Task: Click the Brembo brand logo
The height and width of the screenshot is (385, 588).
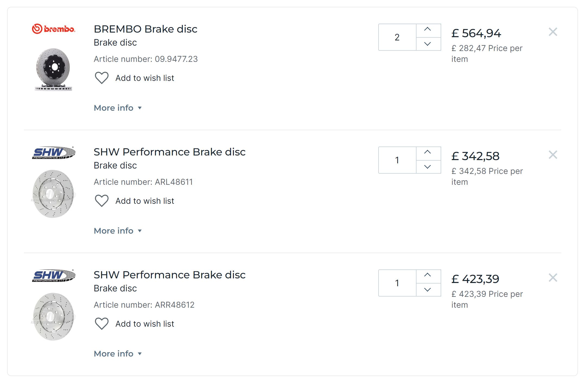Action: [53, 29]
